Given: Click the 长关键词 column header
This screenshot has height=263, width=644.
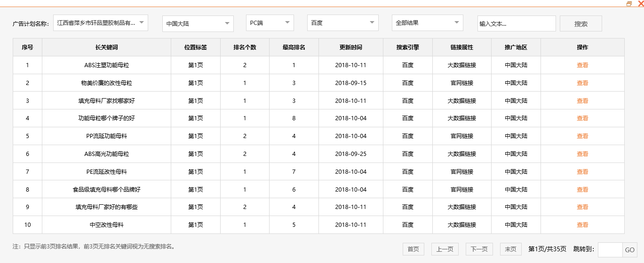Looking at the screenshot, I should click(x=106, y=47).
